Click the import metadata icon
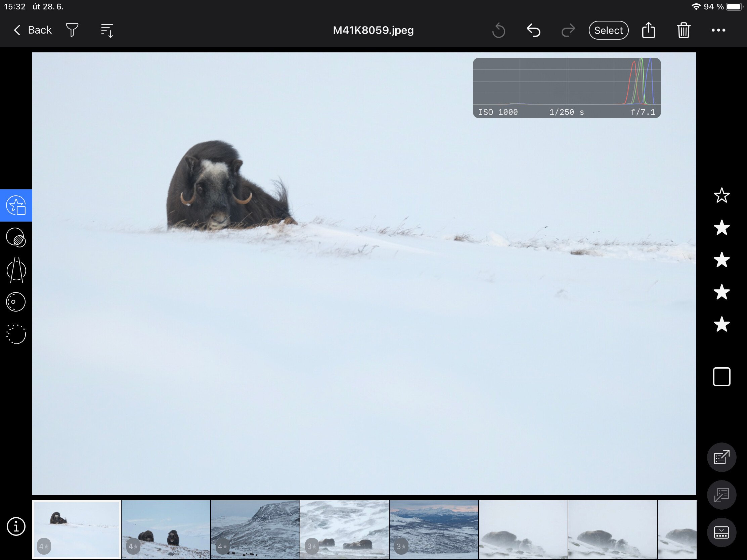747x560 pixels. click(722, 495)
